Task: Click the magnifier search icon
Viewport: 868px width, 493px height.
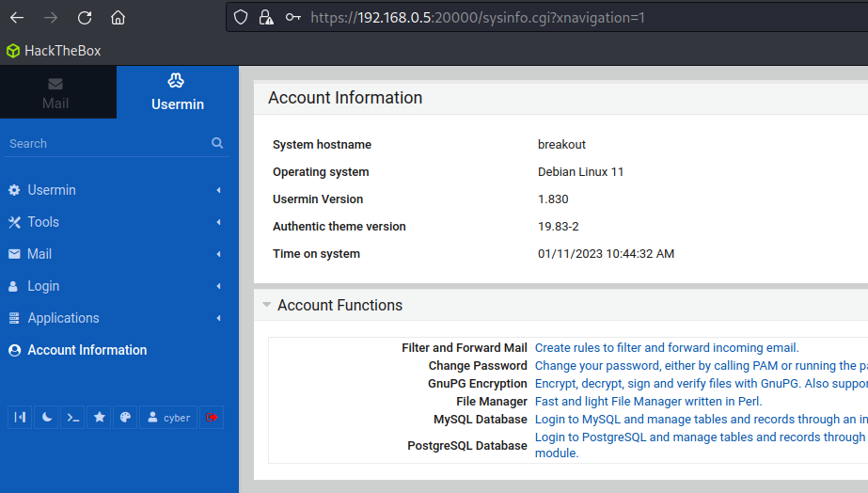Action: click(217, 143)
